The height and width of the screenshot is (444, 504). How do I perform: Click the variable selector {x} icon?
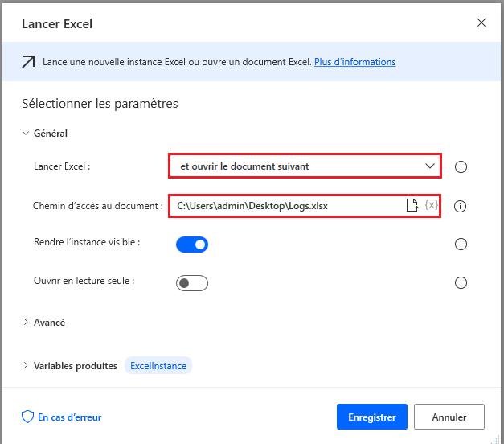432,206
